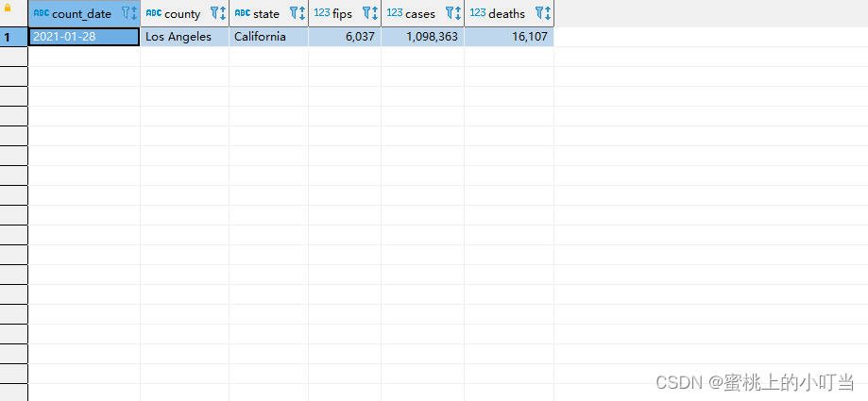Click the California cell
This screenshot has width=868, height=401.
click(268, 37)
